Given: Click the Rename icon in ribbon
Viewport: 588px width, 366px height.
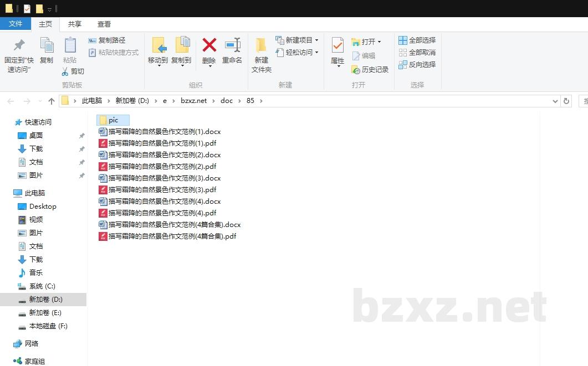Looking at the screenshot, I should 232,45.
